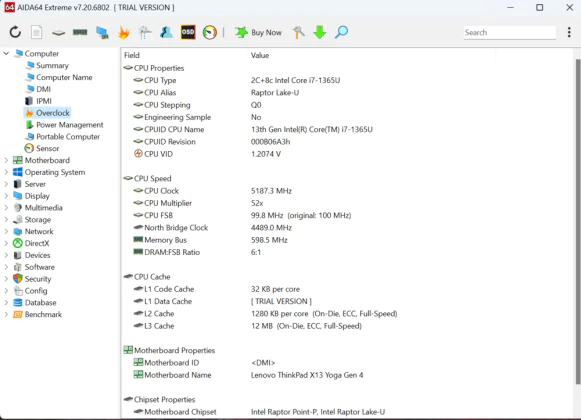Click the memory module toolbar icon
Image resolution: width=581 pixels, height=420 pixels.
[80, 32]
